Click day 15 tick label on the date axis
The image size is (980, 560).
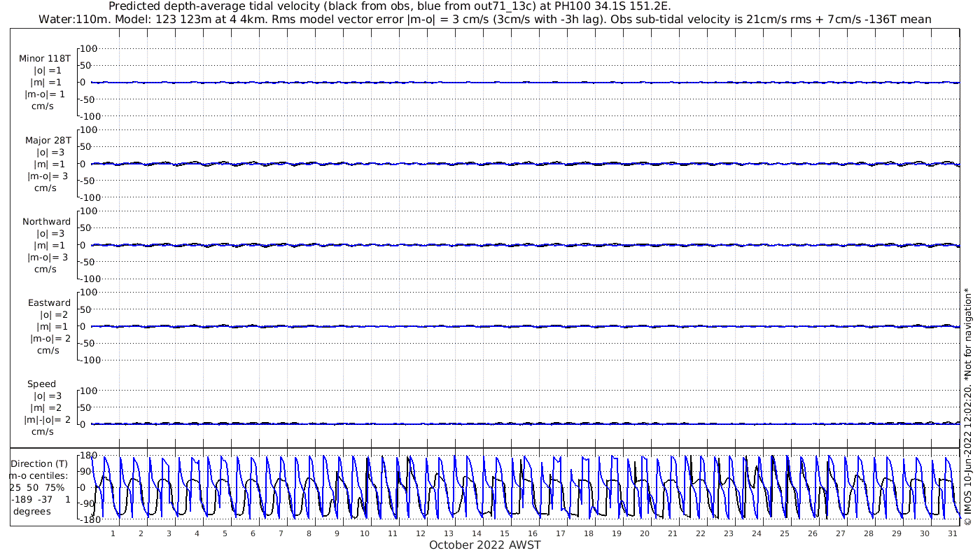505,533
